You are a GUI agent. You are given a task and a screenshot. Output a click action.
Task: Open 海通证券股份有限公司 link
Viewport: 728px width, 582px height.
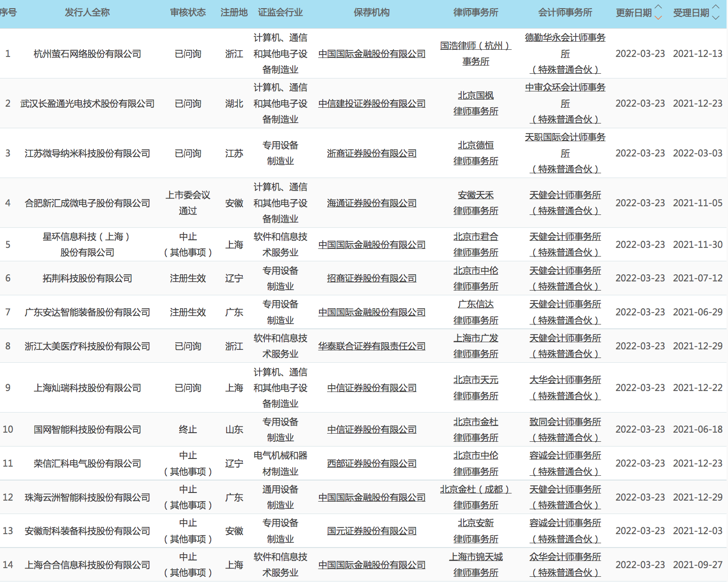(372, 203)
